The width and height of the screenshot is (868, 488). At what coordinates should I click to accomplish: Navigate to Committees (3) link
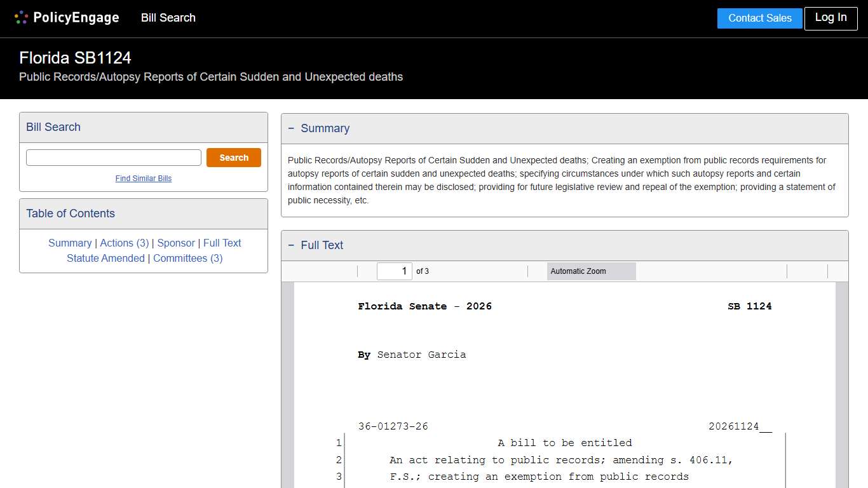(x=188, y=258)
